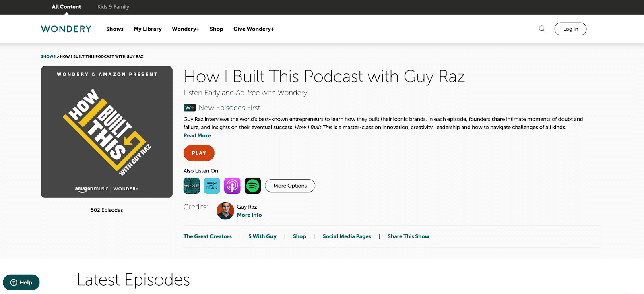This screenshot has height=294, width=644.
Task: Open the search magnifier icon
Action: 542,29
